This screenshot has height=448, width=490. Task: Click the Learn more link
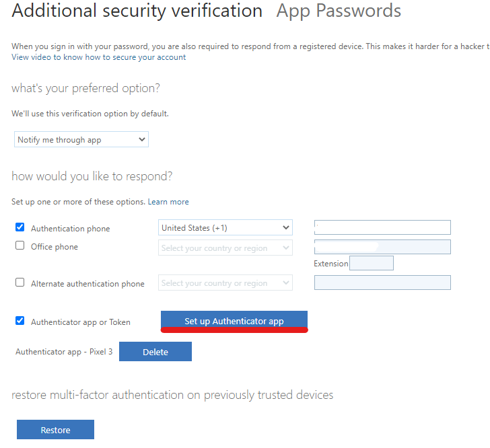168,202
